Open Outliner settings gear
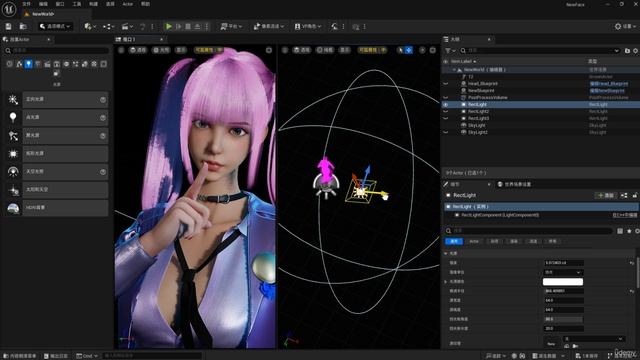Viewport: 640px width, 360px height. pos(636,51)
